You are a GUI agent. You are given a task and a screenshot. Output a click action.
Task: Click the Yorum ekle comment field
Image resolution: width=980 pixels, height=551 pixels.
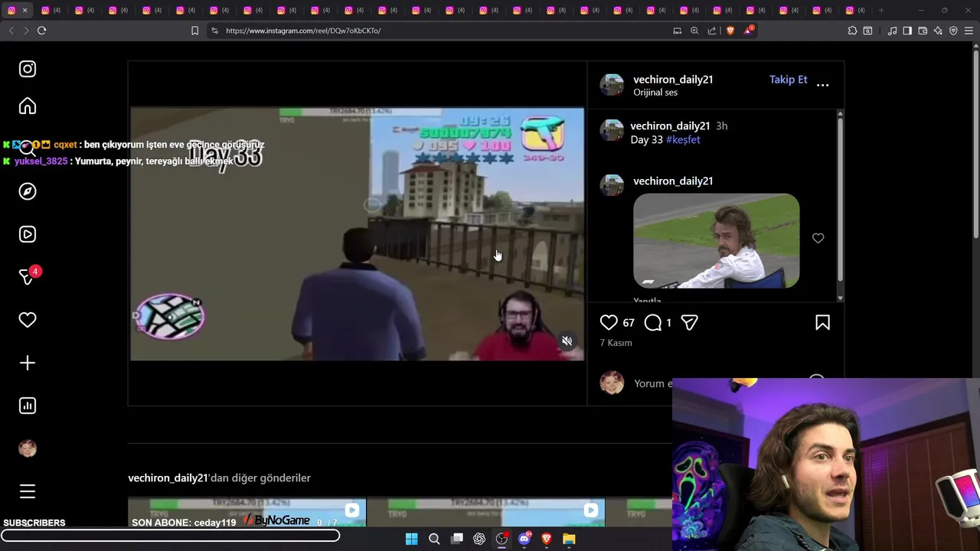pos(653,383)
